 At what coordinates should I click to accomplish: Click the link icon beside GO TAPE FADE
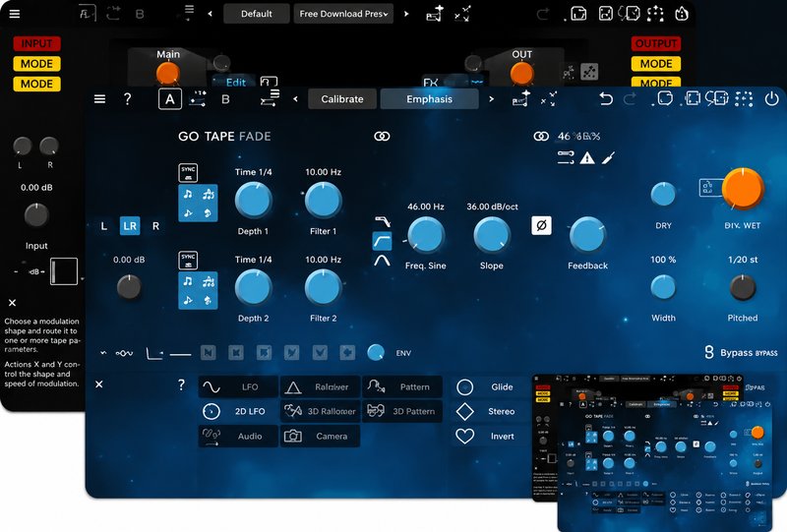pos(382,136)
